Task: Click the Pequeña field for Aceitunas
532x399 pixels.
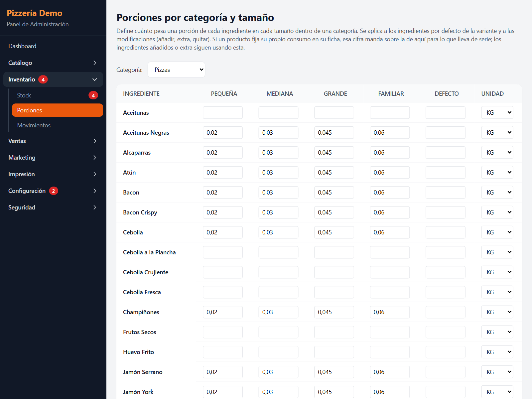Action: point(223,113)
